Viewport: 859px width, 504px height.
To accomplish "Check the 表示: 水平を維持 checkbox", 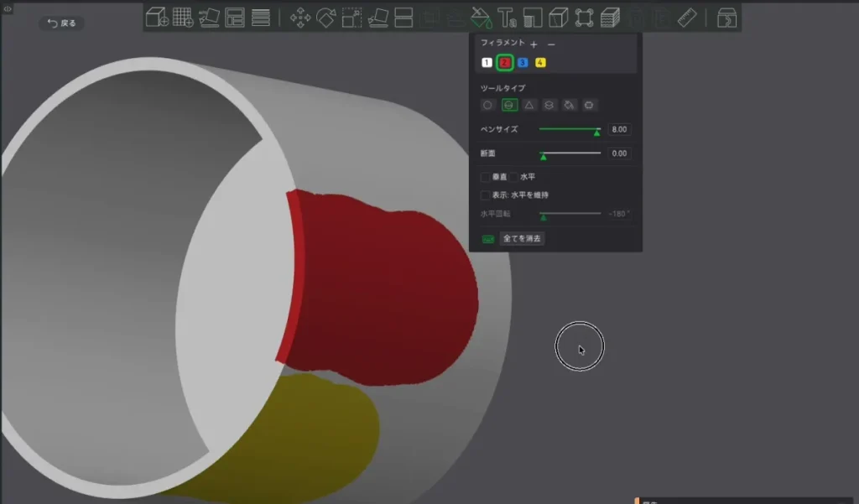I will coord(485,195).
